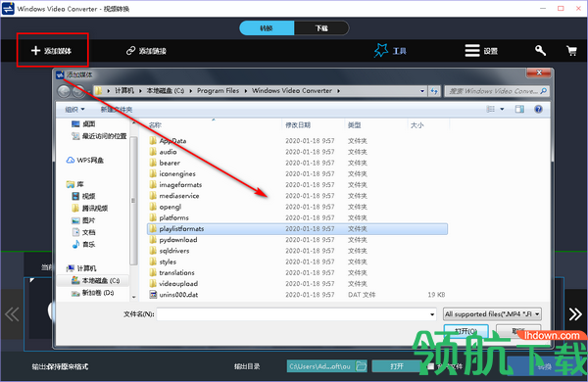The width and height of the screenshot is (588, 382).
Task: Expand the view options dropdown arrow
Action: tap(502, 109)
